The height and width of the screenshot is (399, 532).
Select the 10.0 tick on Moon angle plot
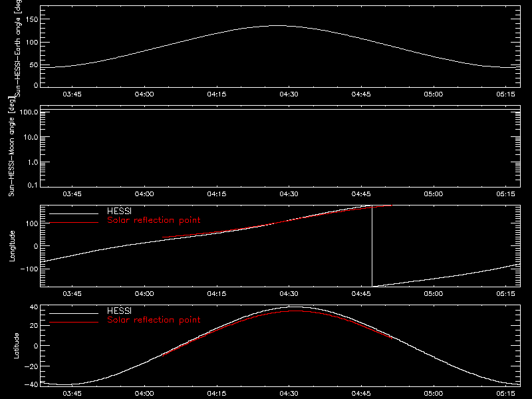31,137
